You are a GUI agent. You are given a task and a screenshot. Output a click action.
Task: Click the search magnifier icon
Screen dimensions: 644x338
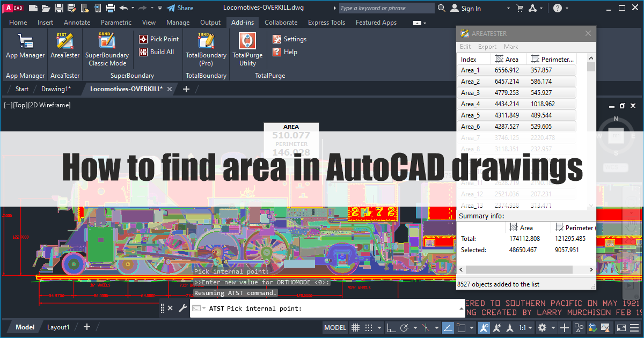[x=442, y=8]
